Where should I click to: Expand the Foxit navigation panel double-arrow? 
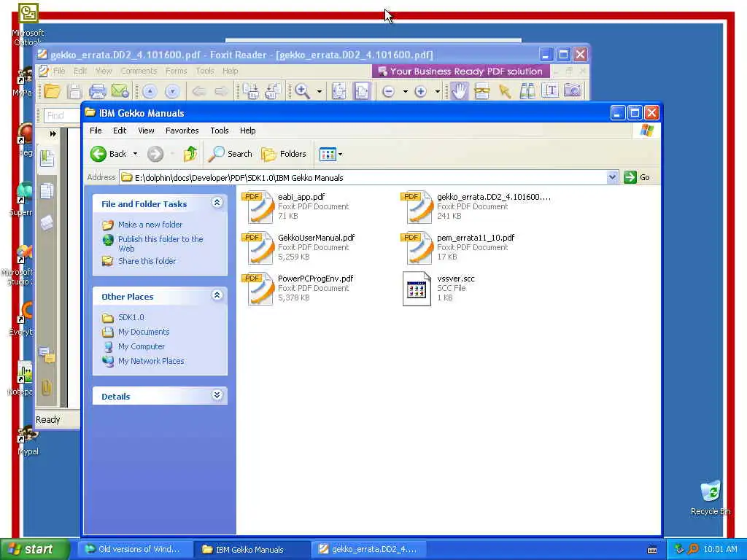pos(53,134)
